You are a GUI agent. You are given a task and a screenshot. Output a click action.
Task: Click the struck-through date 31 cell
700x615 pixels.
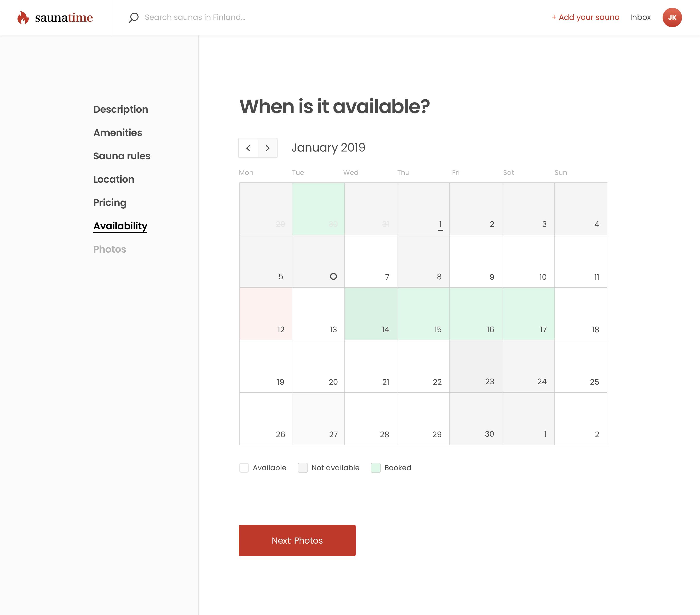click(371, 209)
